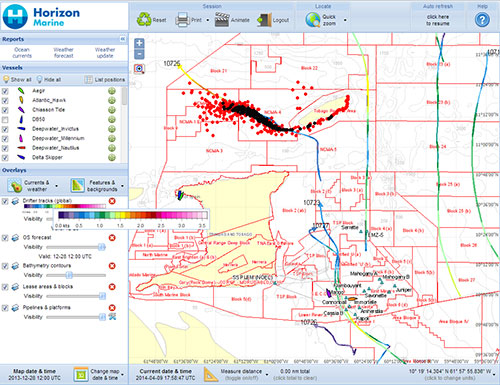Click the Print printer icon

[x=183, y=20]
